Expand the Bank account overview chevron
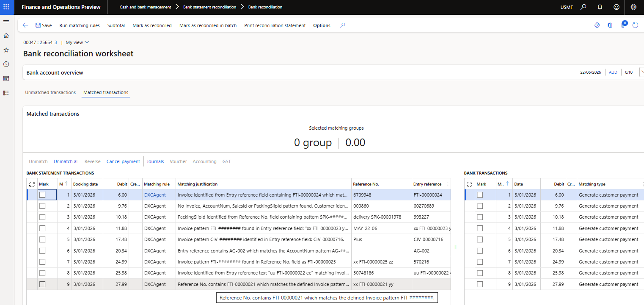644x305 pixels. coord(641,72)
